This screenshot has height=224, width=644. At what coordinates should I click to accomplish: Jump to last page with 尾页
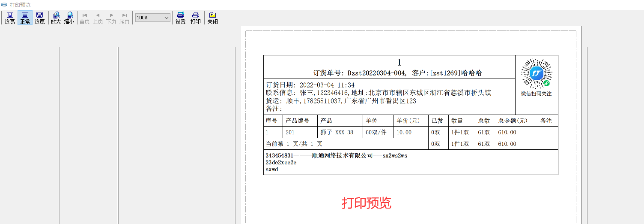[125, 18]
